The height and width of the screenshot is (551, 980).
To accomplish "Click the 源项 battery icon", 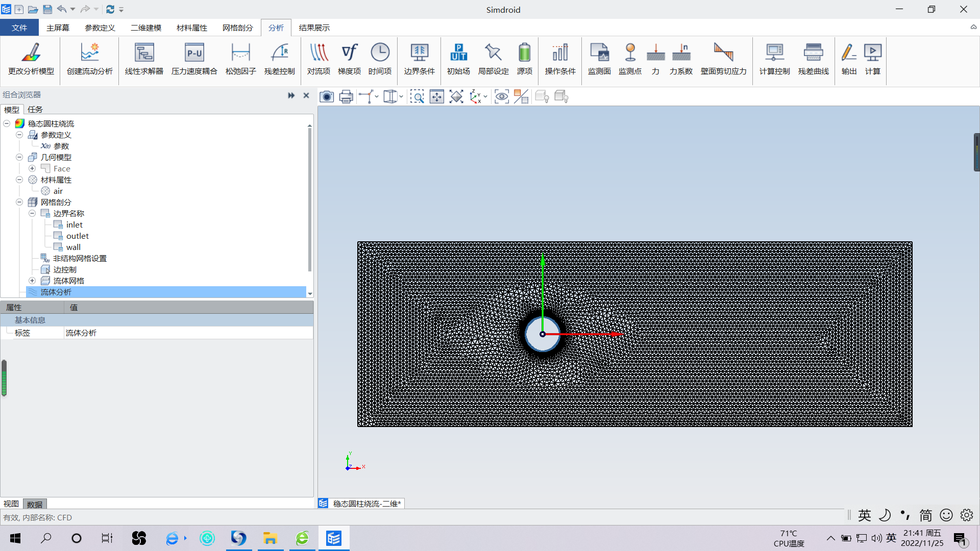I will [524, 59].
